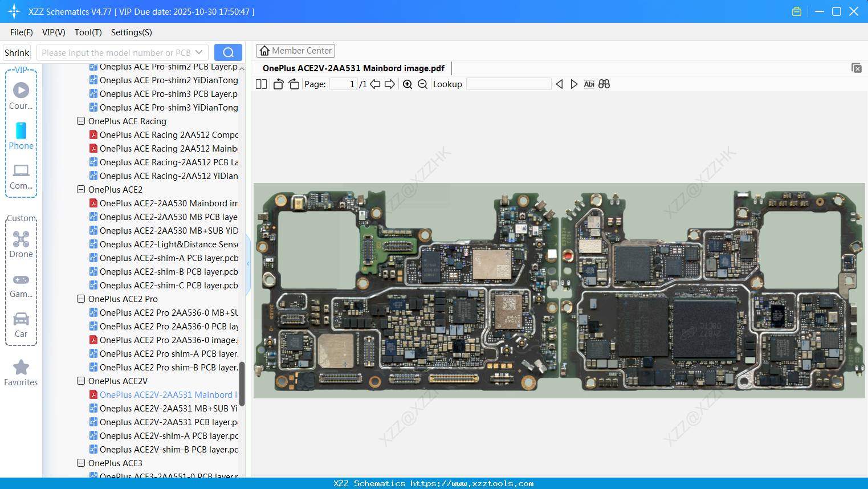Image resolution: width=868 pixels, height=489 pixels.
Task: Collapse the OnePlus ACE2V group
Action: (80, 381)
